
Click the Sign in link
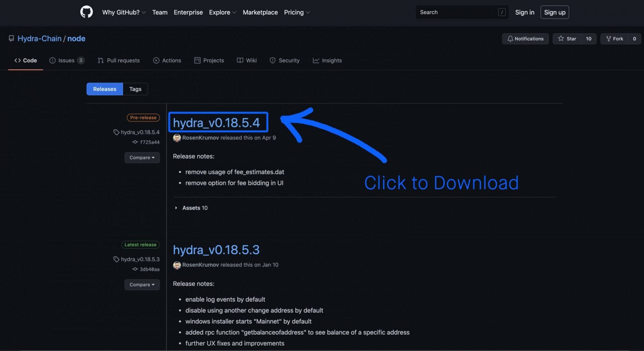(x=525, y=12)
